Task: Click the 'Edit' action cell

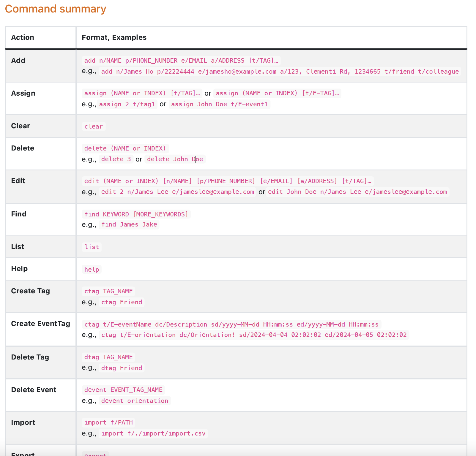Action: [40, 186]
